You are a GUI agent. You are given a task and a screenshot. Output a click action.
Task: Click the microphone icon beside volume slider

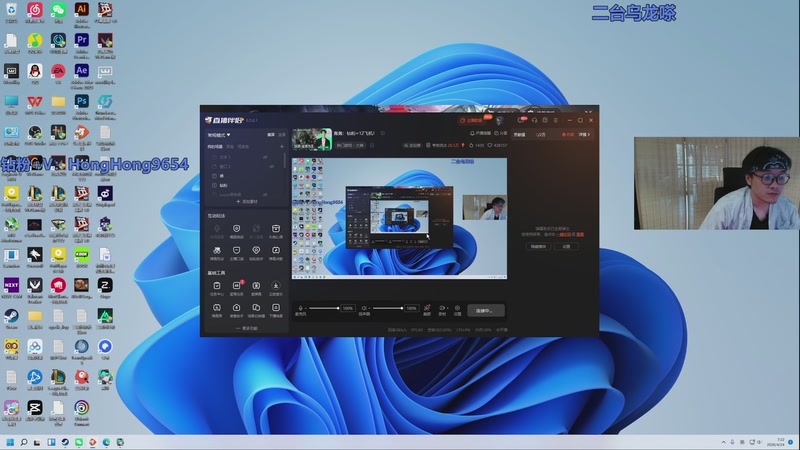click(x=302, y=308)
